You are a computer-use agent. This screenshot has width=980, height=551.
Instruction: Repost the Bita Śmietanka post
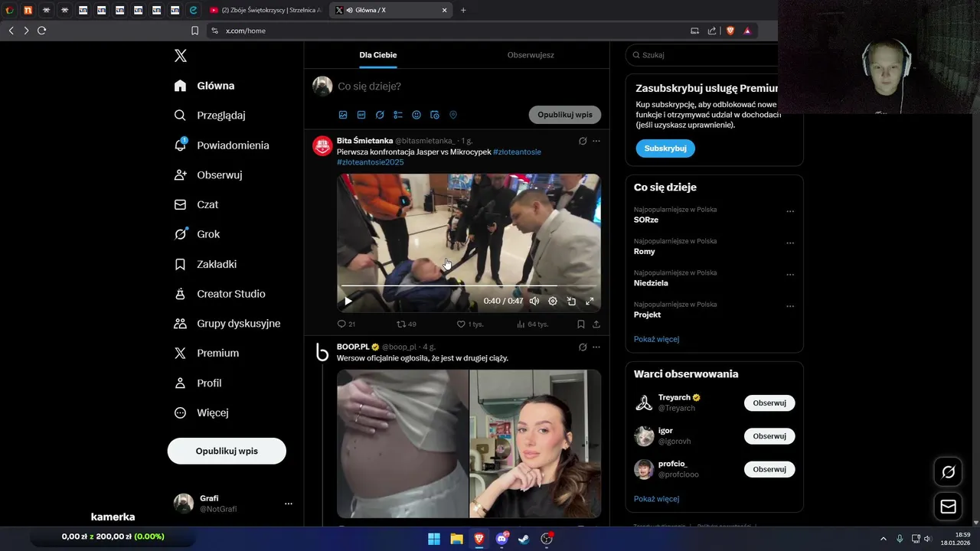[x=406, y=324]
